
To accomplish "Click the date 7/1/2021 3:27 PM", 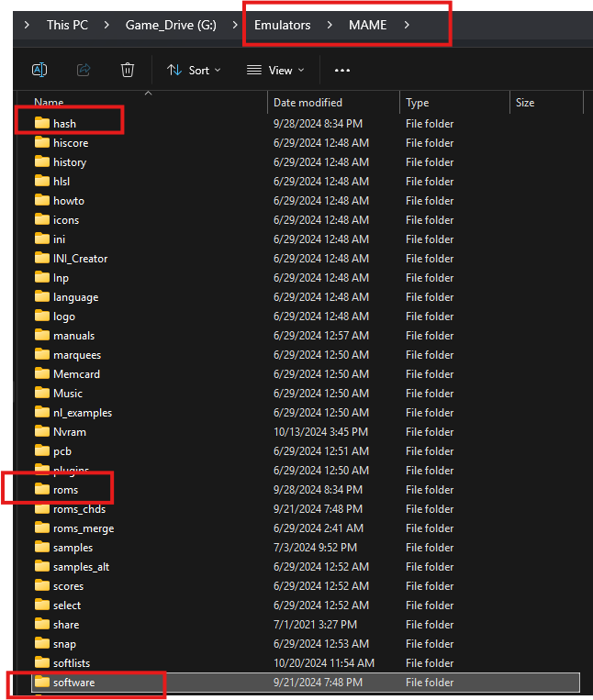I will pos(315,625).
